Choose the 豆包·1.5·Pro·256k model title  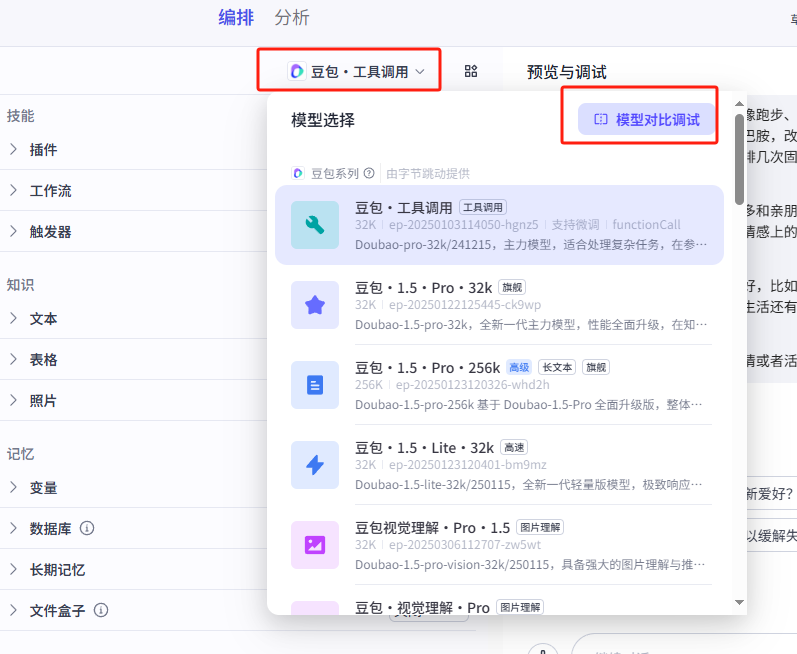(427, 368)
